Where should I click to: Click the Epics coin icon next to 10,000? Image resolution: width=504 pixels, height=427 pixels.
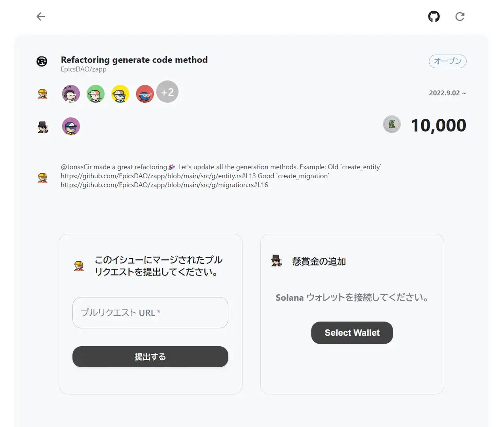pos(391,124)
